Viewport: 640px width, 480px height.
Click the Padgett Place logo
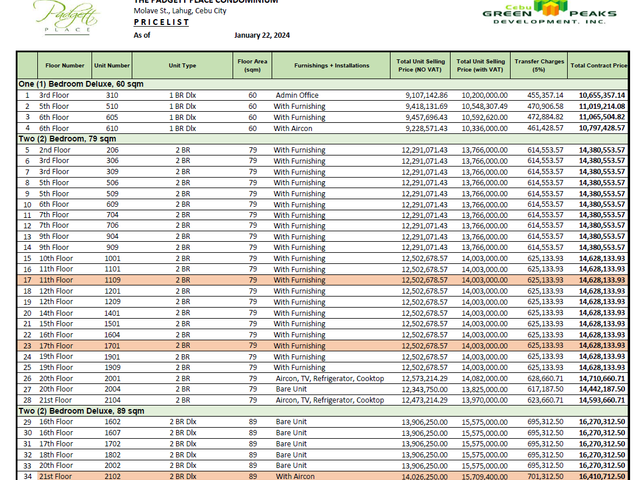(x=67, y=17)
